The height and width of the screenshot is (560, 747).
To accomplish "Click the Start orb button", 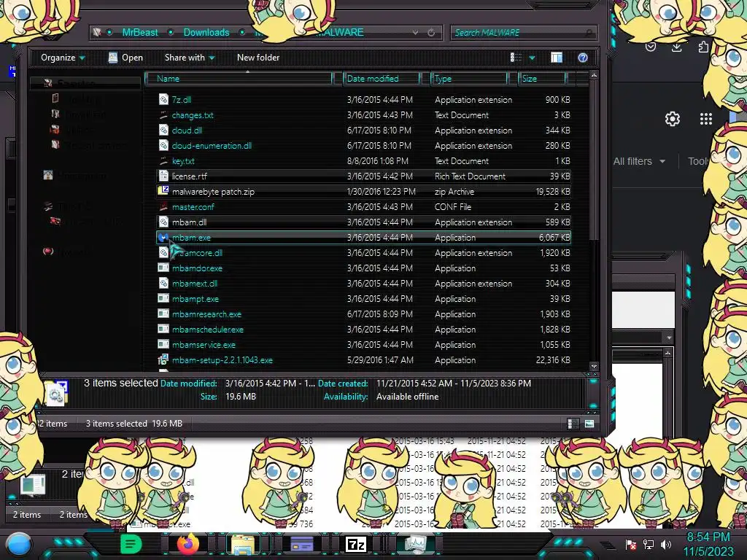I will [18, 545].
